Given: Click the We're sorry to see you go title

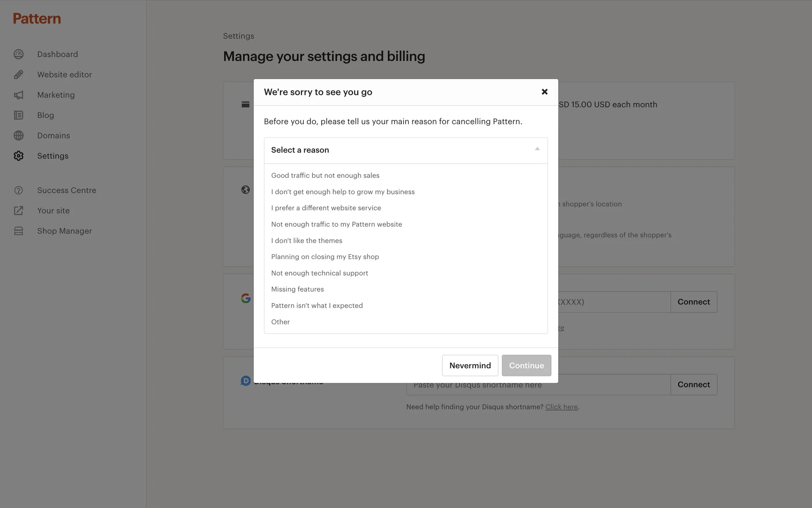Looking at the screenshot, I should 318,92.
